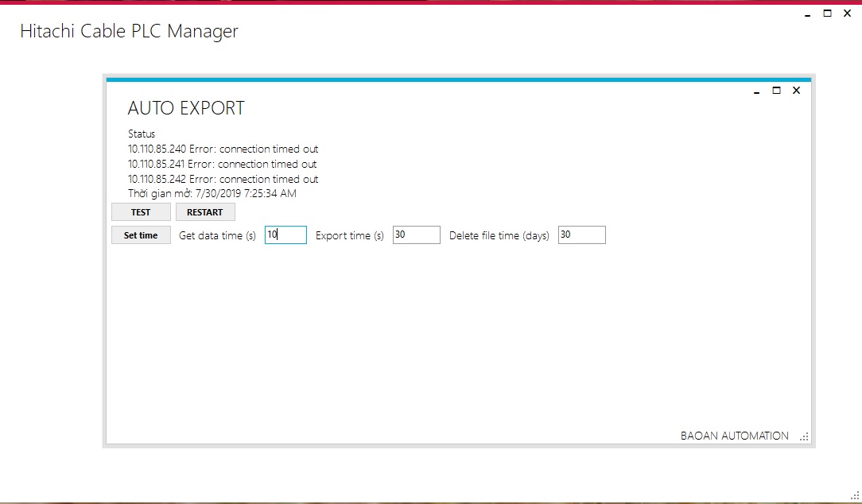Click the inner window resize grip
Screen dimensions: 862x504
point(804,436)
